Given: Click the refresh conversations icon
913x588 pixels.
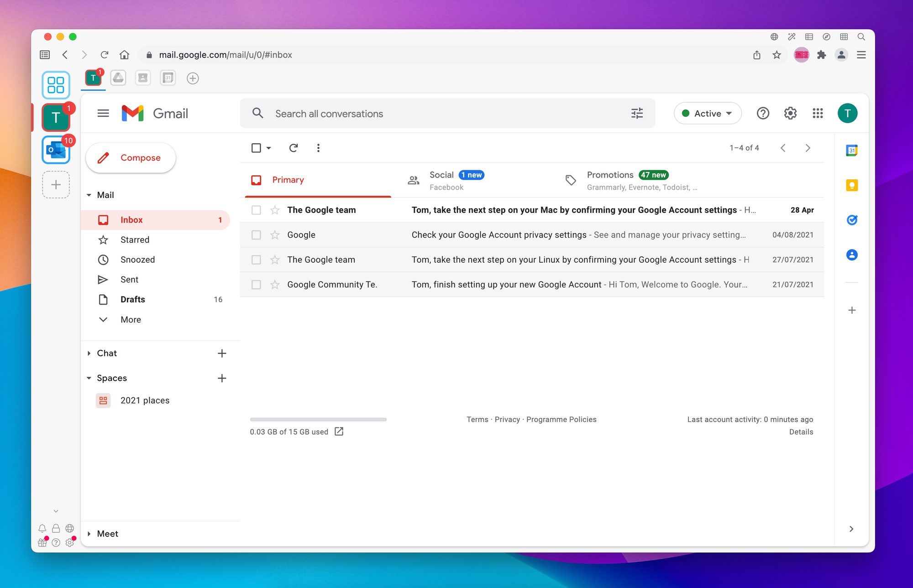Looking at the screenshot, I should (294, 148).
